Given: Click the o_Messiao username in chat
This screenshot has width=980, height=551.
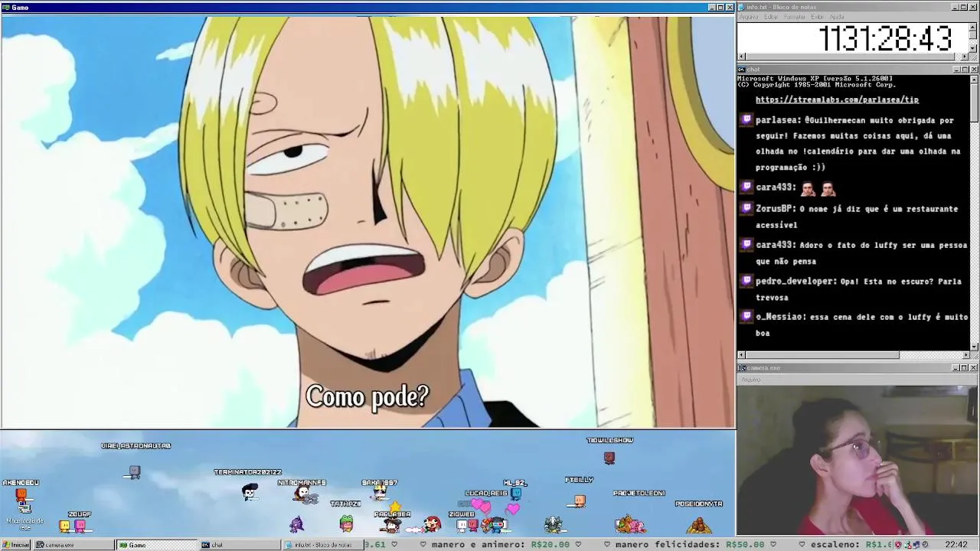Looking at the screenshot, I should tap(780, 316).
